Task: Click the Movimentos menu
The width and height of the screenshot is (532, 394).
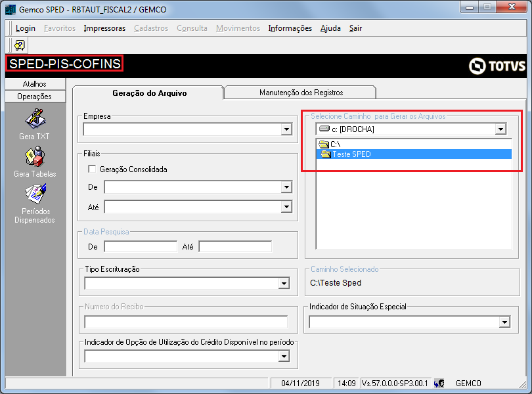Action: point(238,28)
